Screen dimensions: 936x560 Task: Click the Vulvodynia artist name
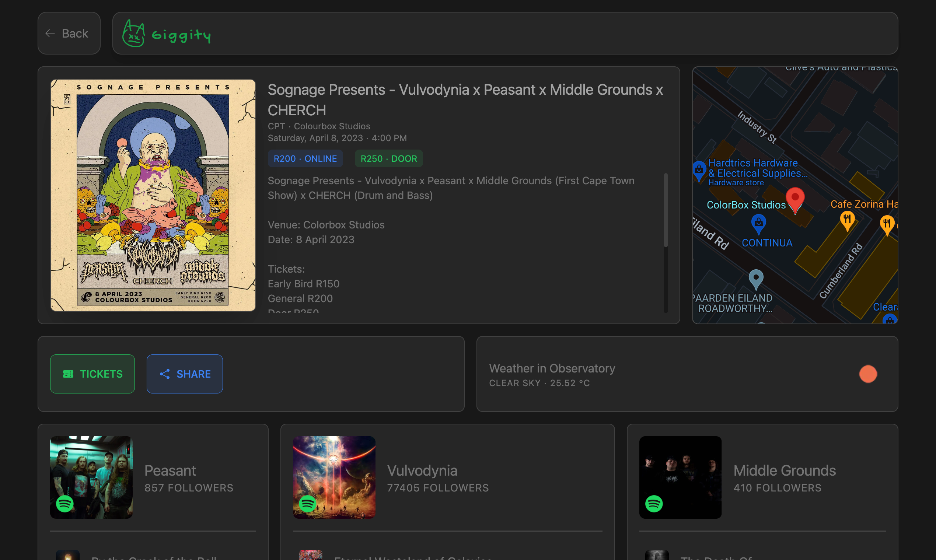422,470
